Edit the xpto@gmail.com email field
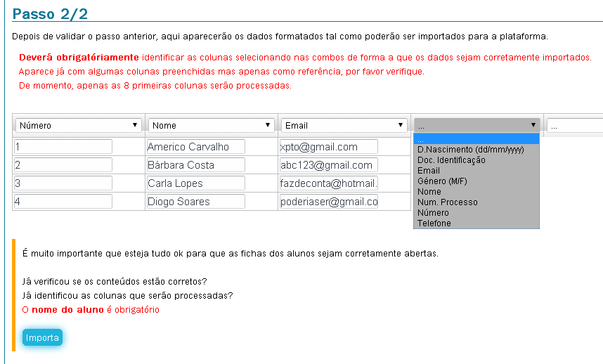This screenshot has height=364, width=603. (328, 147)
